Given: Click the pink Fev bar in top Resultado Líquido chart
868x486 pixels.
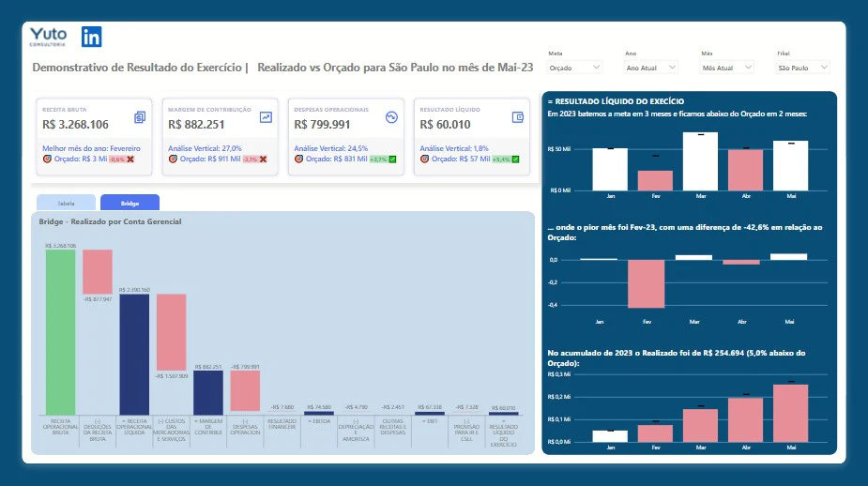Looking at the screenshot, I should pyautogui.click(x=655, y=180).
